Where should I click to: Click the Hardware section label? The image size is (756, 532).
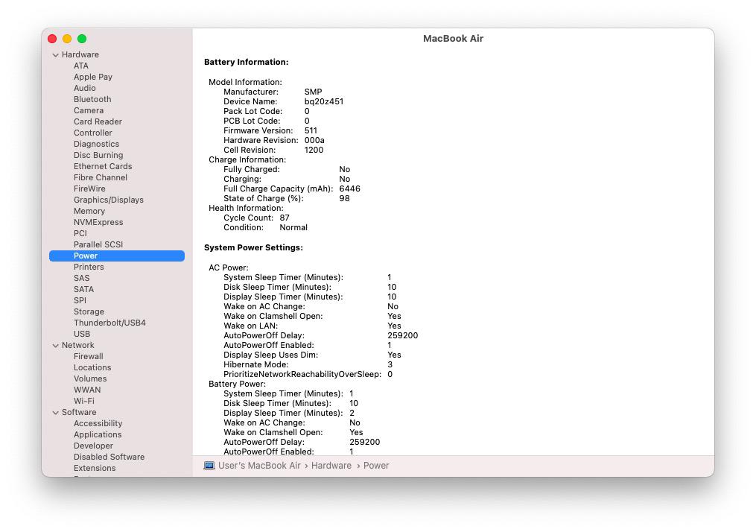point(80,54)
